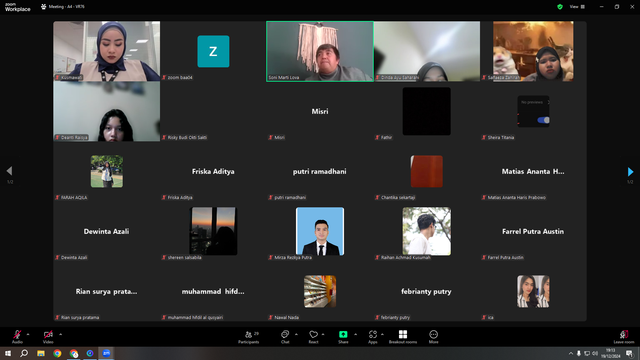
Task: Select Dinda Ayu Saharani's video tile
Action: tap(427, 51)
